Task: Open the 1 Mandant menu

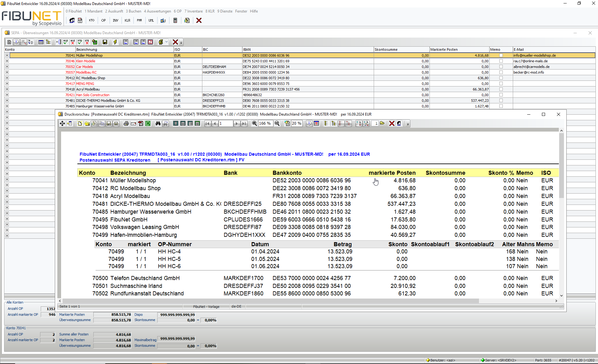Action: pos(93,11)
